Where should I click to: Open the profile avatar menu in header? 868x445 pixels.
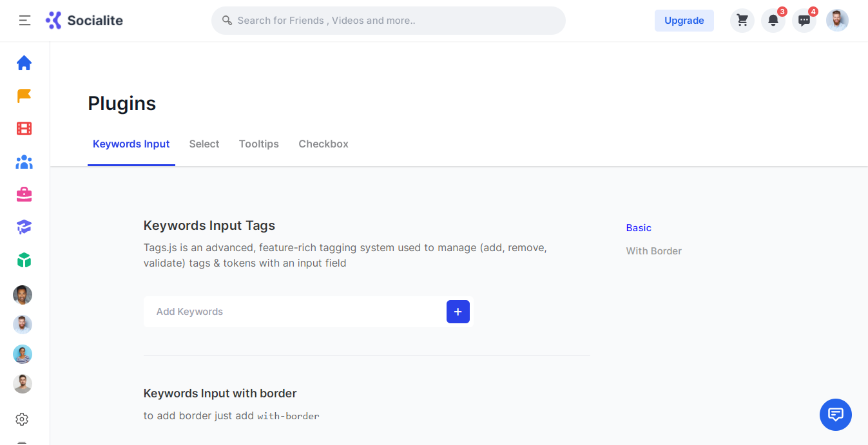[x=837, y=21]
